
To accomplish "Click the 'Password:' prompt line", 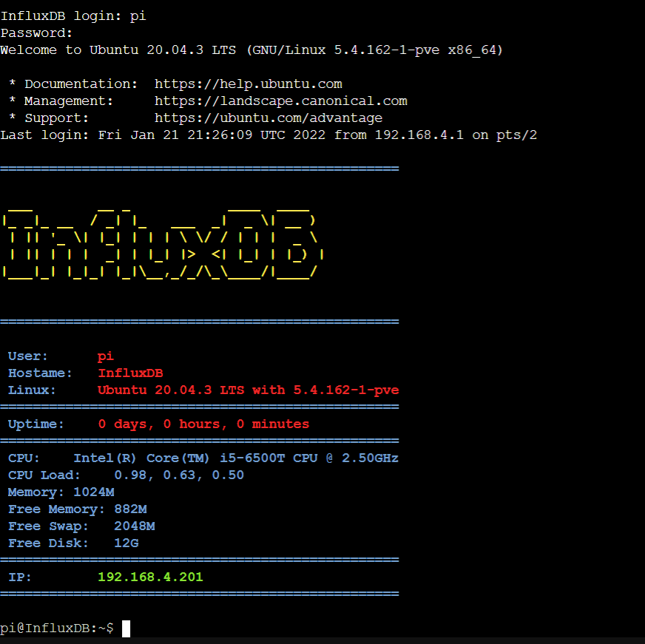I will [x=36, y=33].
